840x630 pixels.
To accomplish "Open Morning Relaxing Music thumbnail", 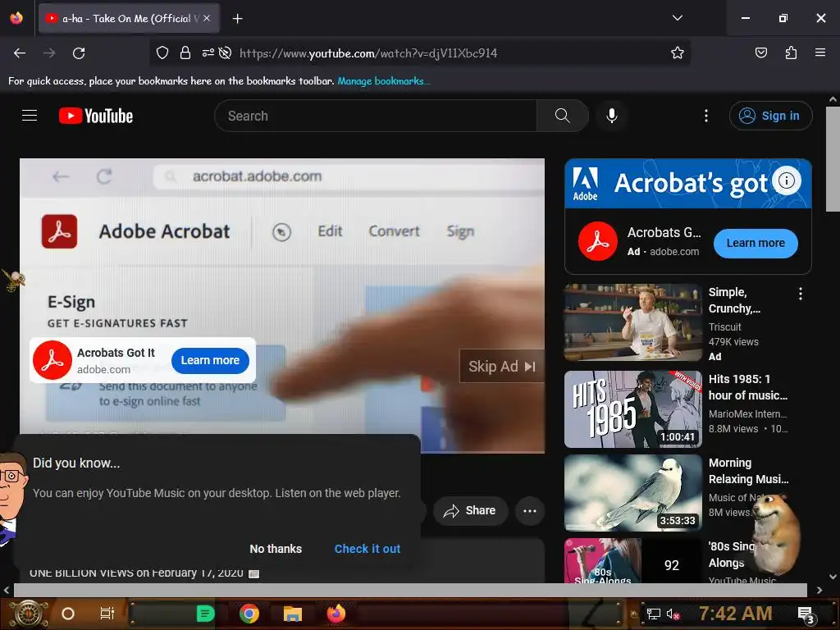I will click(632, 493).
